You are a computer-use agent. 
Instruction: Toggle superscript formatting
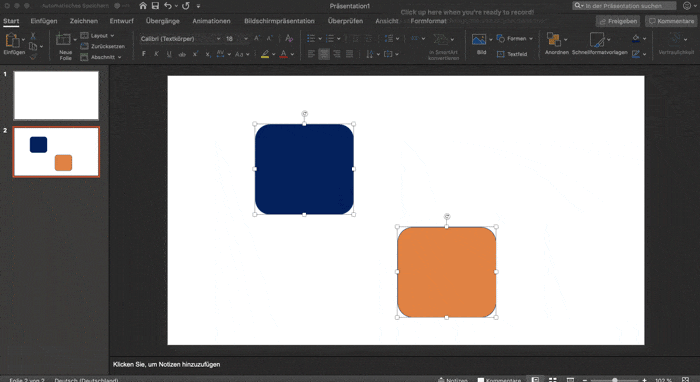[x=195, y=54]
